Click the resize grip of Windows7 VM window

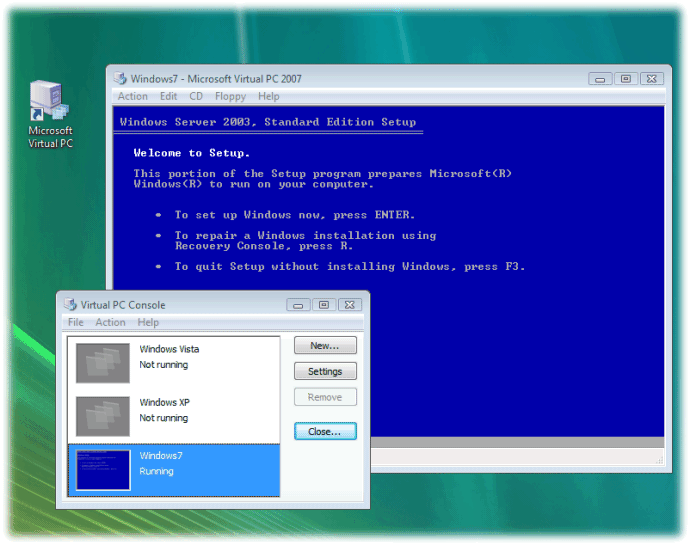pyautogui.click(x=659, y=460)
